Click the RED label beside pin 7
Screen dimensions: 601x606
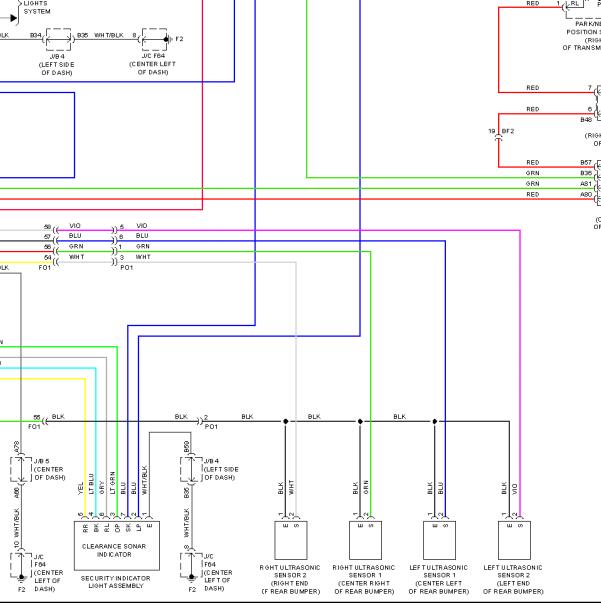point(533,88)
